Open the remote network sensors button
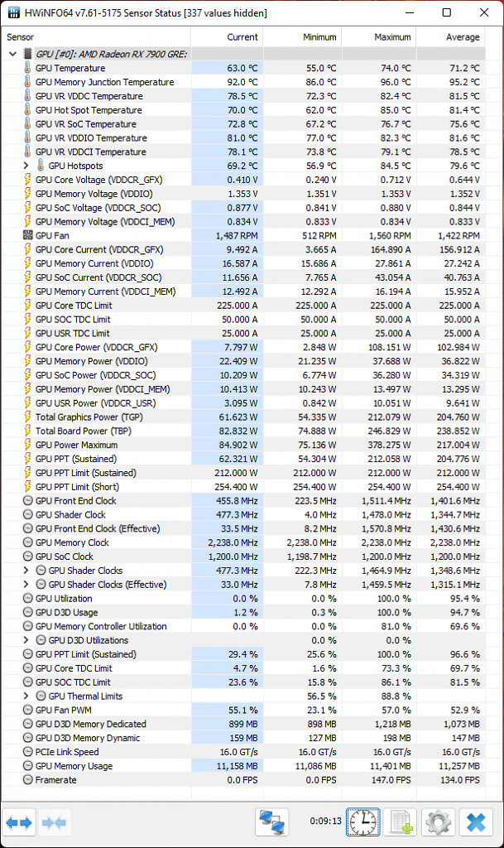504x848 pixels. (x=272, y=822)
